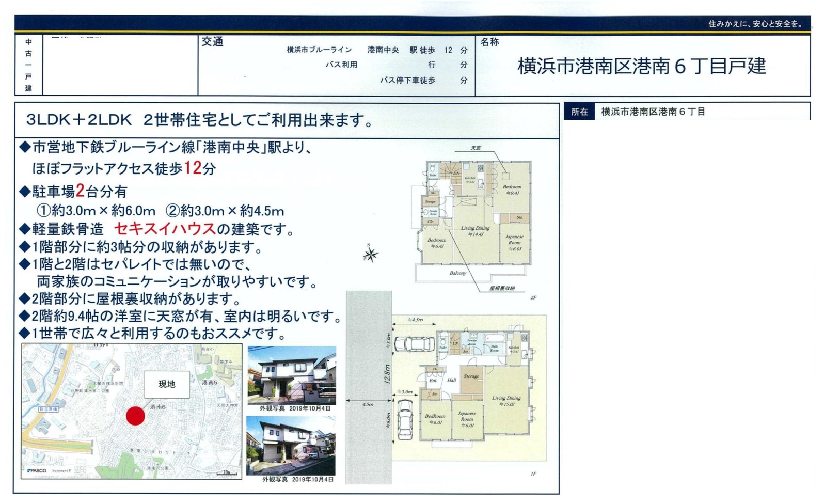The width and height of the screenshot is (824, 504).
Task: Open the bottom exterior photo
Action: (291, 445)
